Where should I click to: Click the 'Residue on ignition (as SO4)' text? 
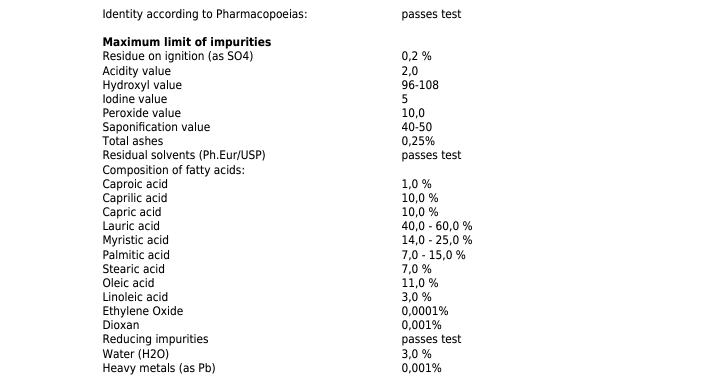click(178, 56)
